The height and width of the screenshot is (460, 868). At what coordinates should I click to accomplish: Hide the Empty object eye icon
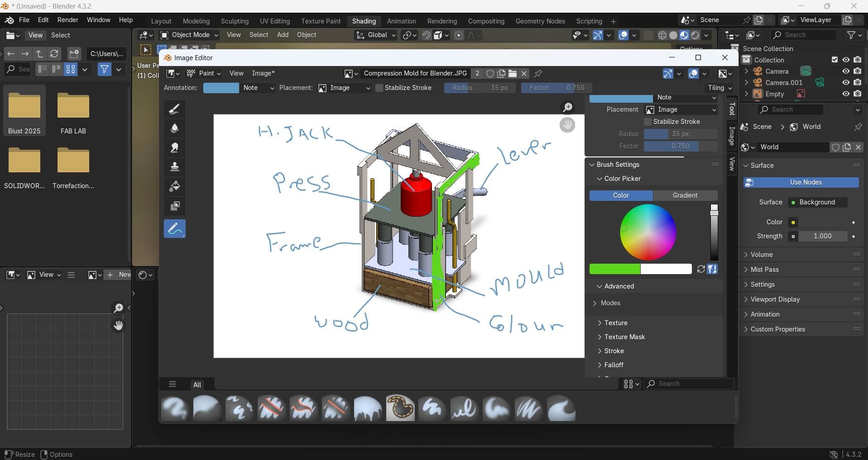(846, 94)
